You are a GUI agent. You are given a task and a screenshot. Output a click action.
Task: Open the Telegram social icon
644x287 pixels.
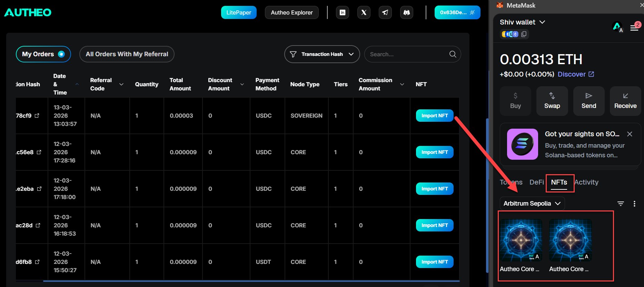(385, 12)
